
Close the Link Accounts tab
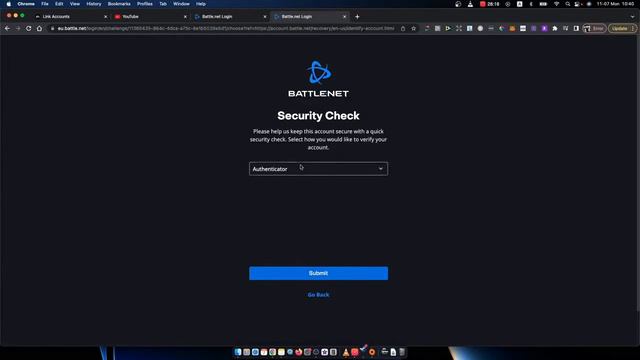(x=106, y=17)
